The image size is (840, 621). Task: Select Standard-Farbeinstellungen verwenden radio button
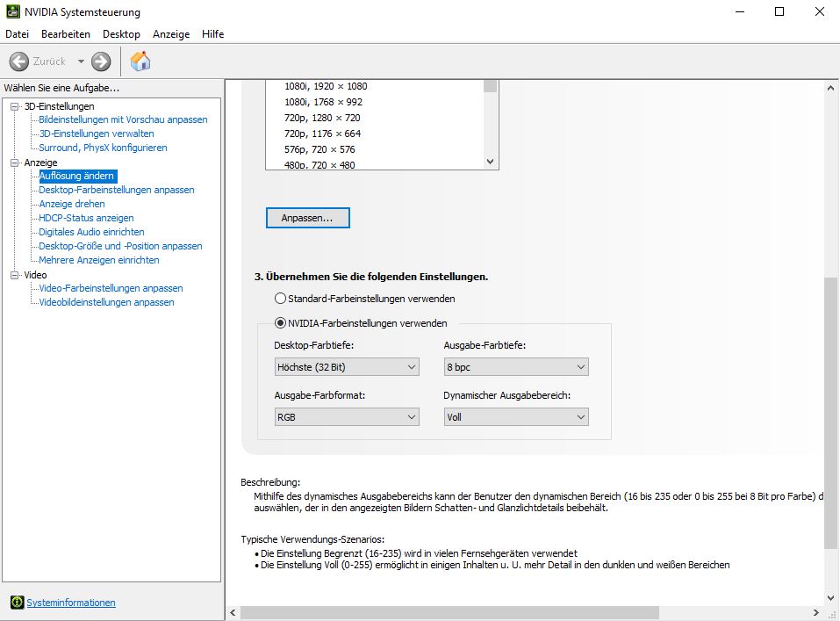[280, 298]
